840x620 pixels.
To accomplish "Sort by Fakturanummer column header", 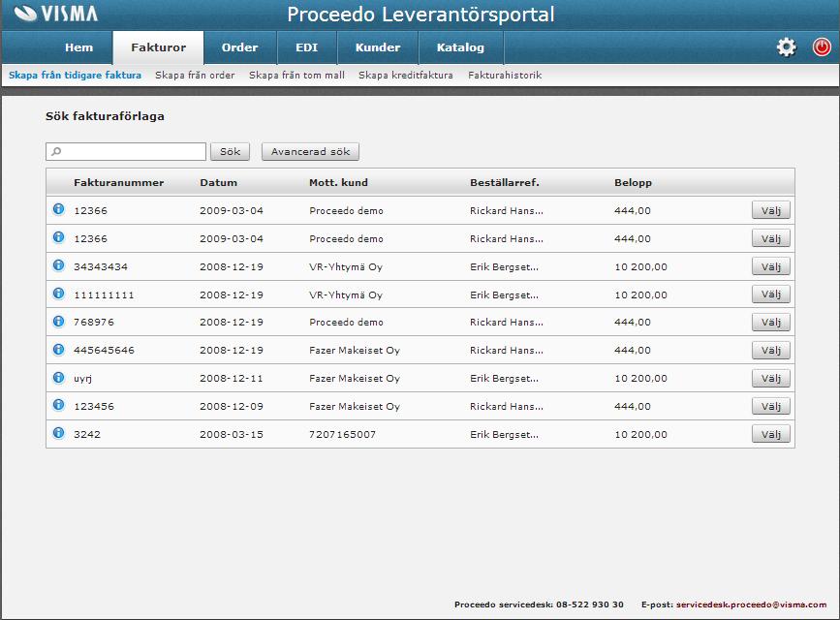I will [x=119, y=182].
